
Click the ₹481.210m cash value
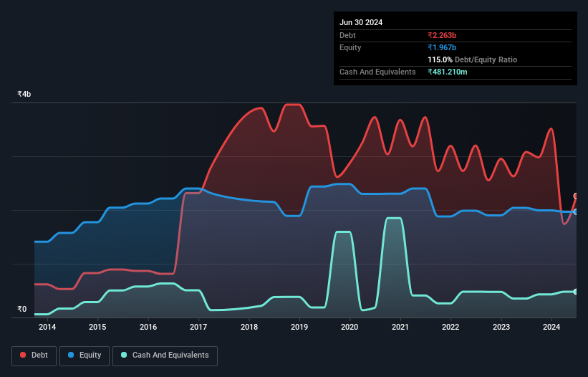pos(448,72)
